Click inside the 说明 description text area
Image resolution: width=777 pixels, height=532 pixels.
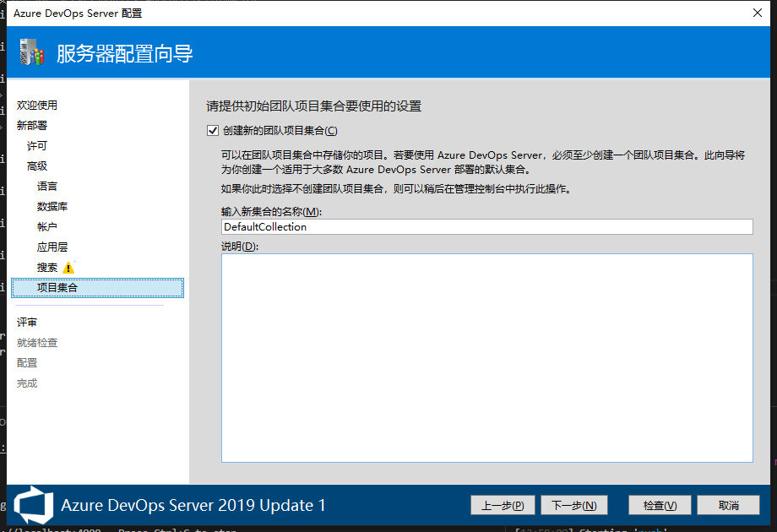[486, 357]
